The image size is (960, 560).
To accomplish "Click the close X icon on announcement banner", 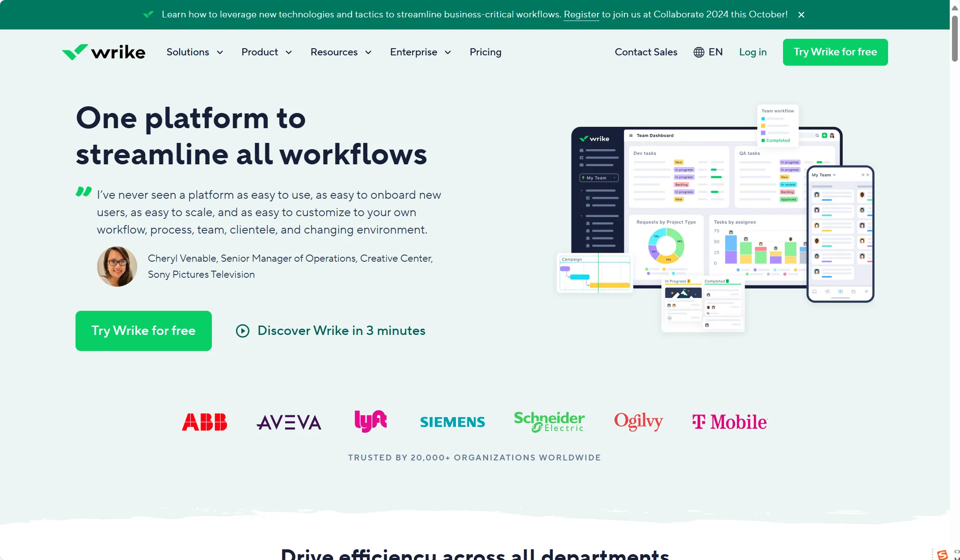I will coord(800,14).
